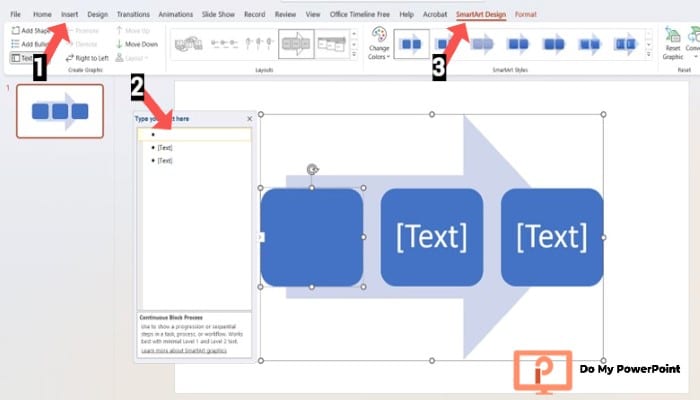Viewport: 700px width, 400px height.
Task: Select the Continuous Block Process layout thumbnail
Action: [x=296, y=44]
